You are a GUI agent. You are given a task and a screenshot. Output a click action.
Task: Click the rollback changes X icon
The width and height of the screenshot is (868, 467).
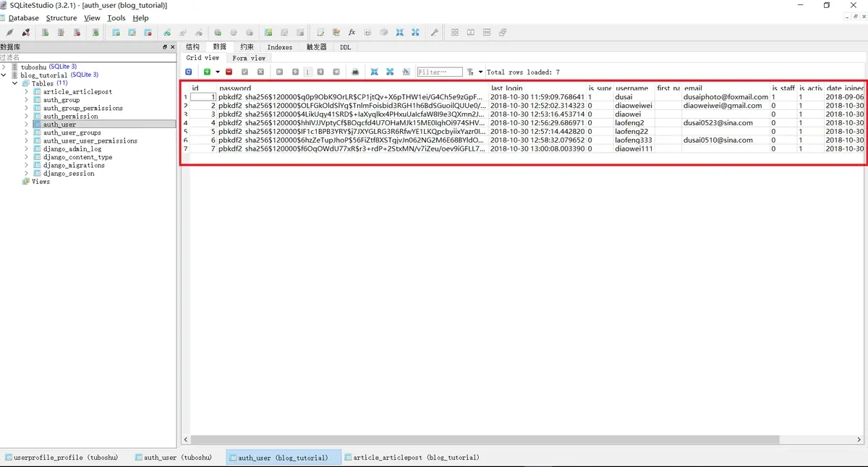[x=260, y=72]
